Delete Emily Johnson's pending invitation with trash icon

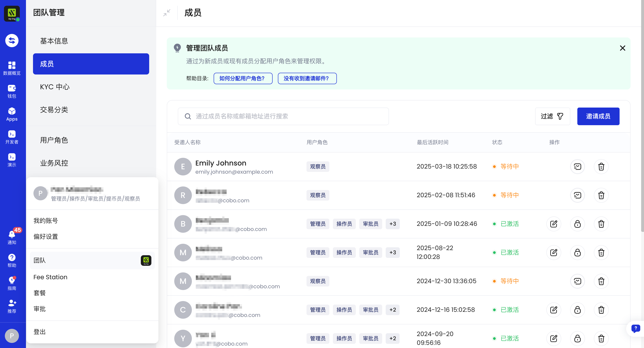point(601,166)
